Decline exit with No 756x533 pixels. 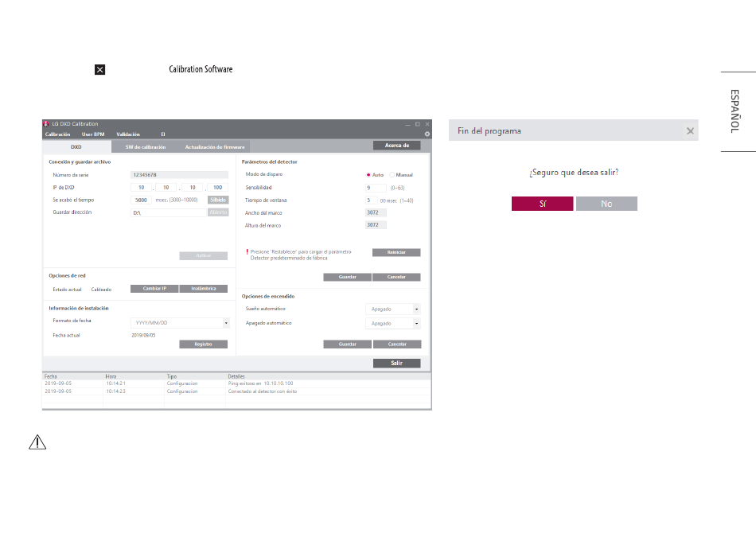pyautogui.click(x=606, y=204)
